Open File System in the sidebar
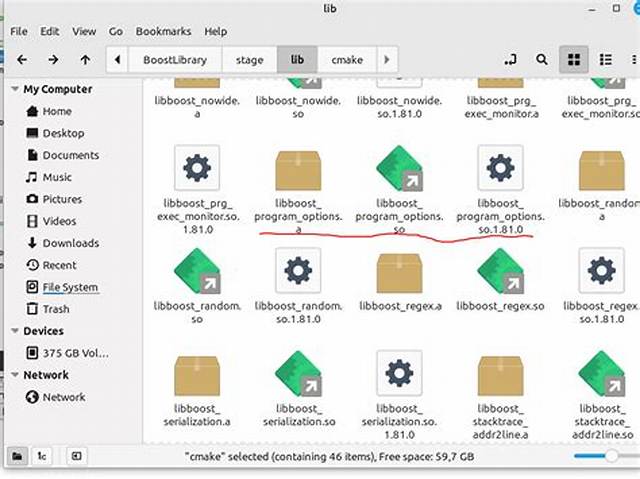The width and height of the screenshot is (640, 479). [62, 287]
